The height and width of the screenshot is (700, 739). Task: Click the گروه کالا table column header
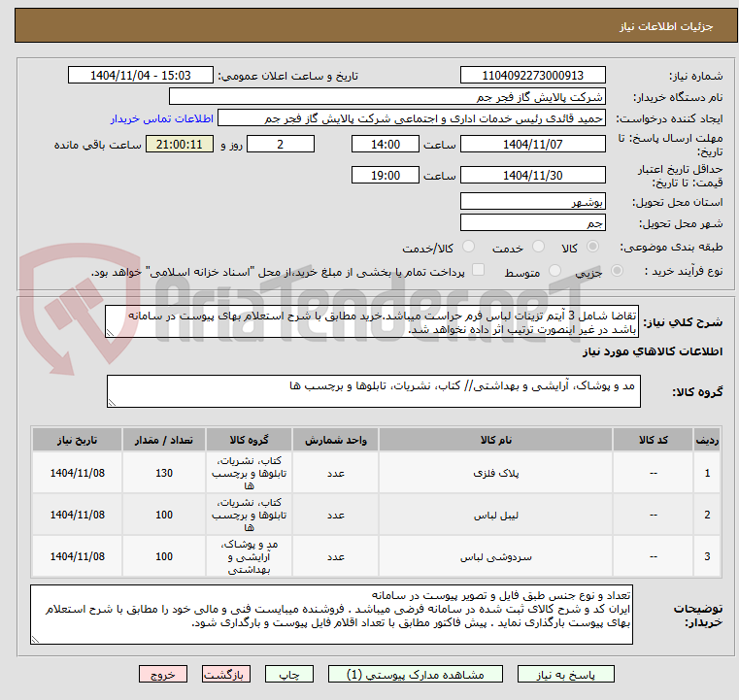249,440
